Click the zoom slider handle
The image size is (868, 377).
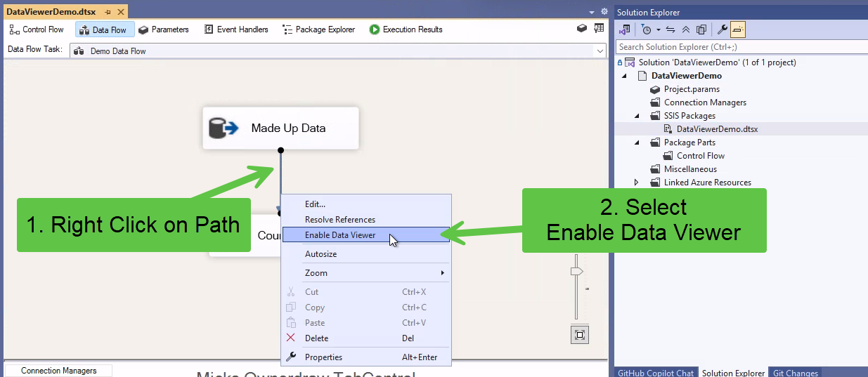coord(576,271)
